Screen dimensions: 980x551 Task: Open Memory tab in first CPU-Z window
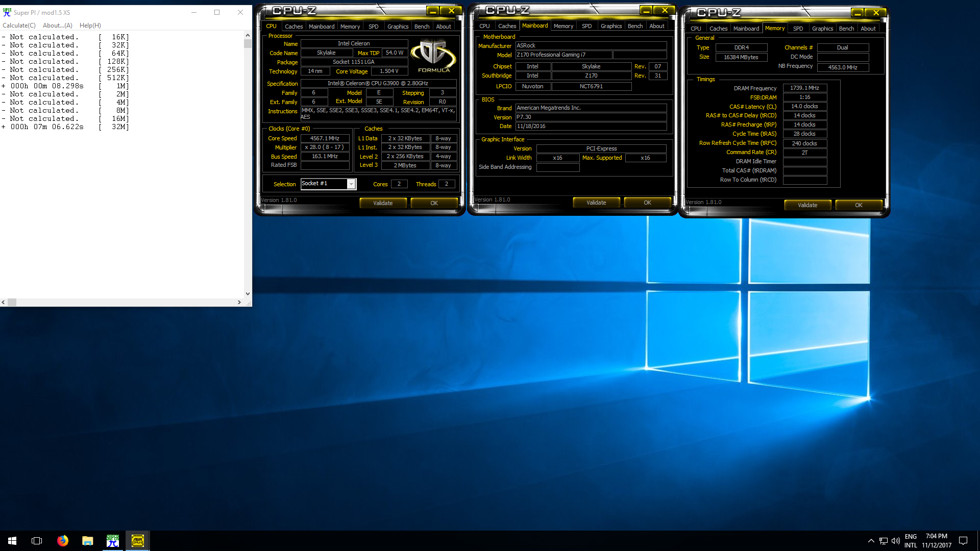pos(350,27)
